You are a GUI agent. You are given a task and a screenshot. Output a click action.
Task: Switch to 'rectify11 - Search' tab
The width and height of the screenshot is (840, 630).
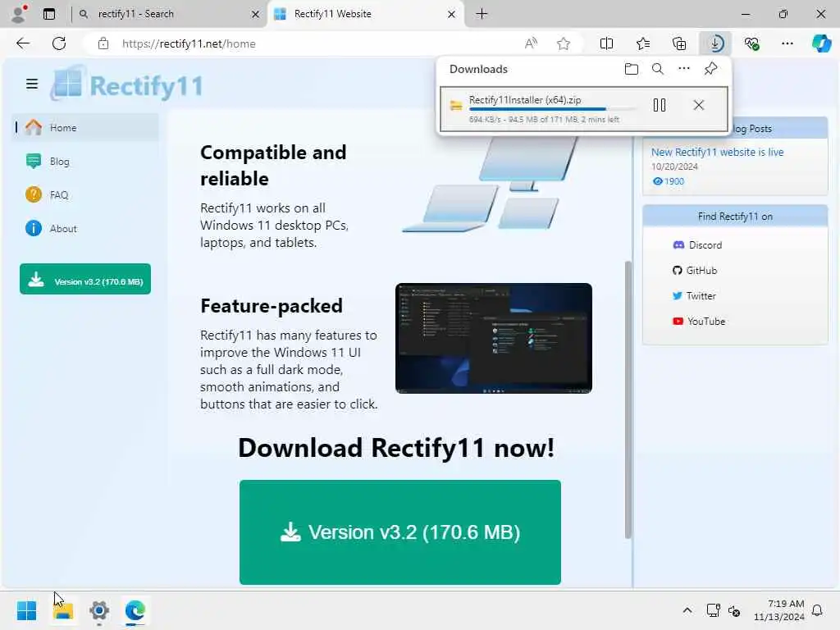[169, 14]
